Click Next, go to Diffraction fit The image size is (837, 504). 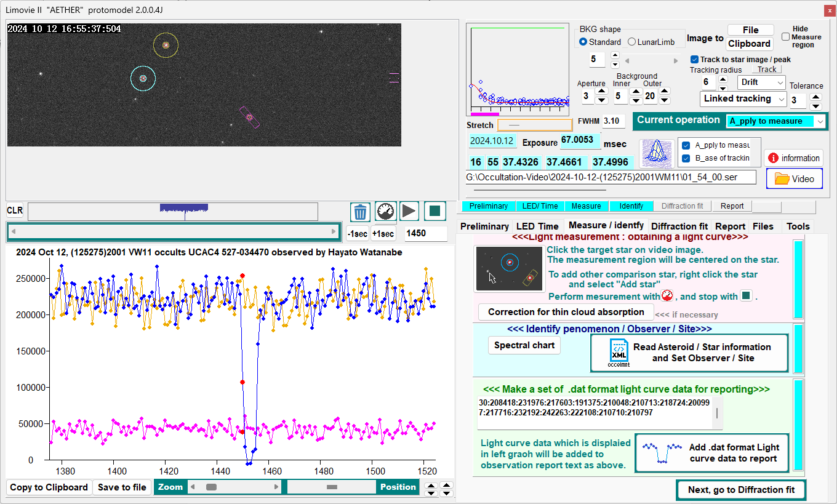[741, 490]
